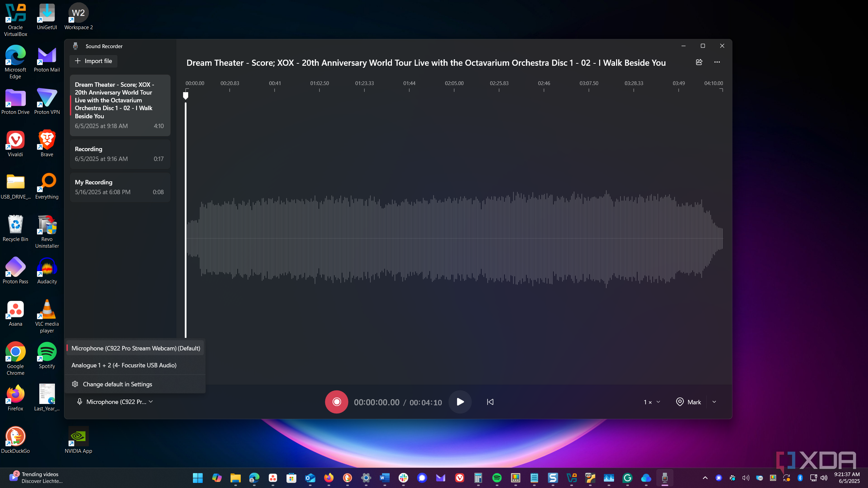This screenshot has height=488, width=868.
Task: Open Proton VPN desktop icon
Action: [47, 101]
